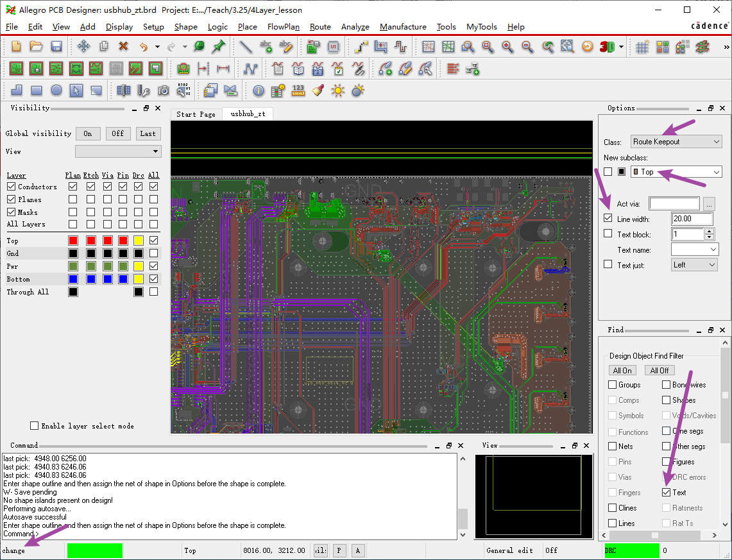Click the Pwr layer Plan green swatch

73,266
